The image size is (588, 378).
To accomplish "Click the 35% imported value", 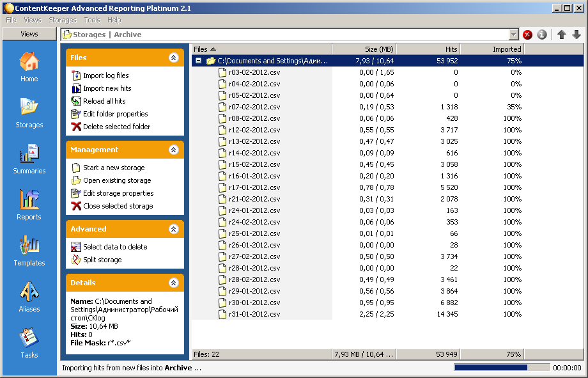I will [514, 107].
